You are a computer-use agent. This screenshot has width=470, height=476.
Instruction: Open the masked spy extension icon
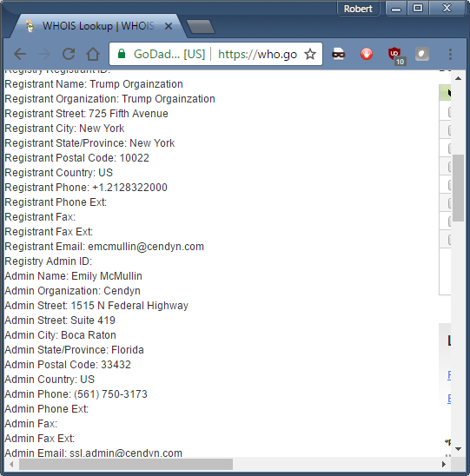(338, 54)
